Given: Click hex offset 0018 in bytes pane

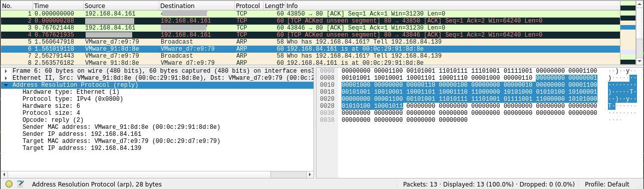Looking at the screenshot, I should point(327,92).
